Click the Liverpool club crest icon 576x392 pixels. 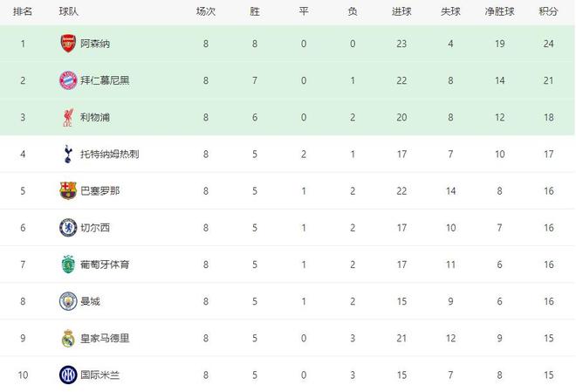pyautogui.click(x=68, y=117)
